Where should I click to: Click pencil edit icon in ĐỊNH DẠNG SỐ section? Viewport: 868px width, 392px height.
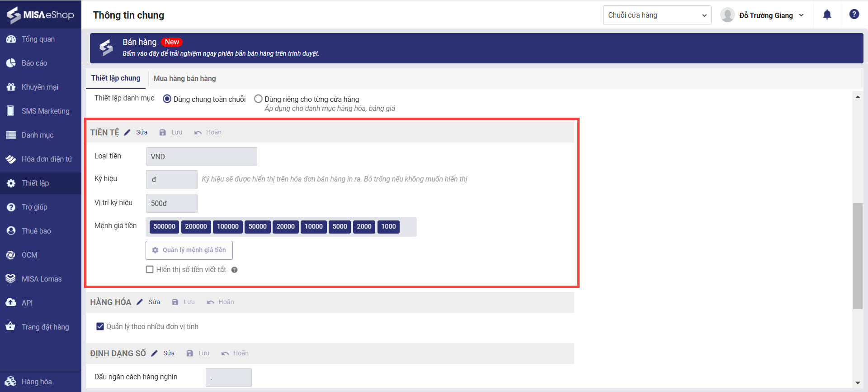click(x=155, y=353)
